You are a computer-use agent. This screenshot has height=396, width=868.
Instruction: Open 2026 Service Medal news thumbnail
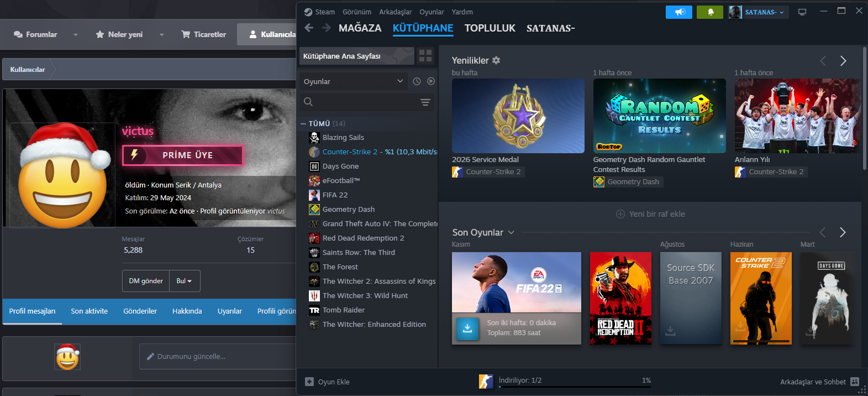point(518,116)
